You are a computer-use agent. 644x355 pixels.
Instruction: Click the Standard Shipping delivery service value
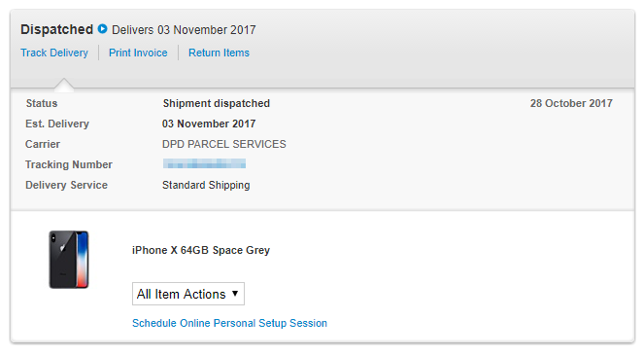tap(206, 185)
